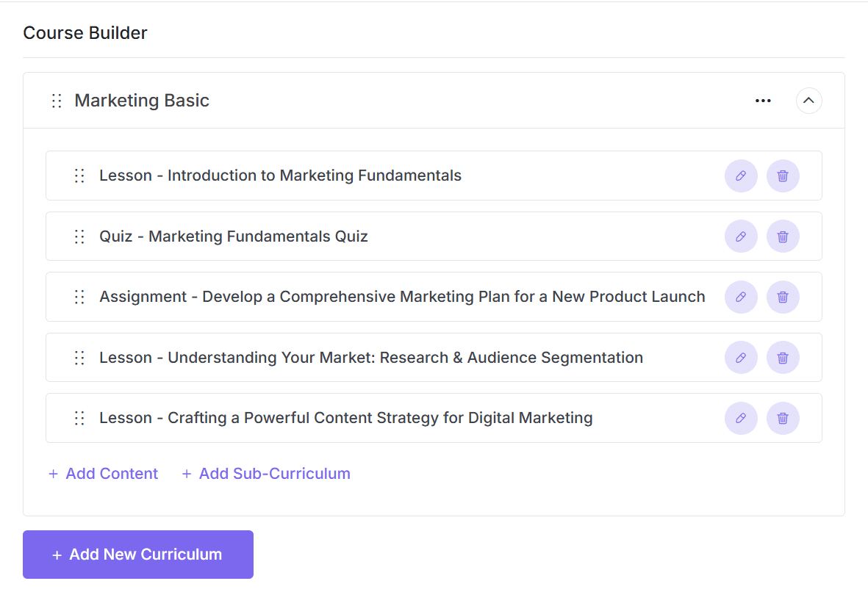Delete the Understanding Your Market lesson

[x=783, y=358]
